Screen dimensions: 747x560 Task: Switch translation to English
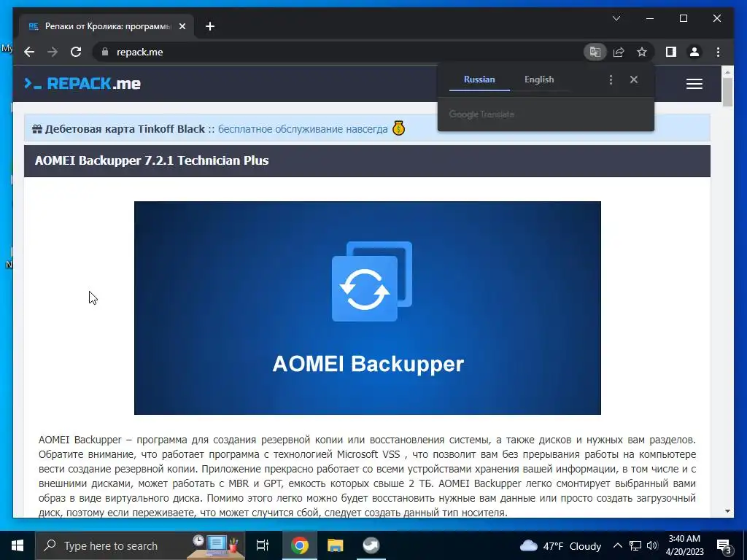539,79
